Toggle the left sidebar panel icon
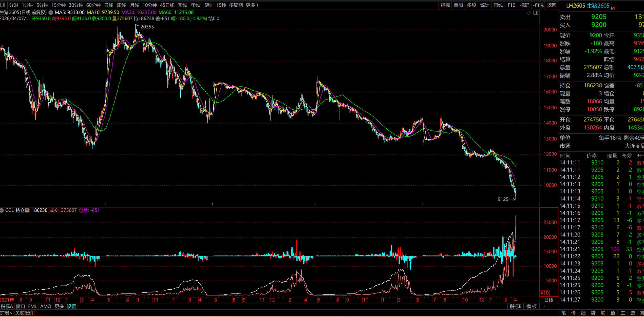 click(3, 5)
